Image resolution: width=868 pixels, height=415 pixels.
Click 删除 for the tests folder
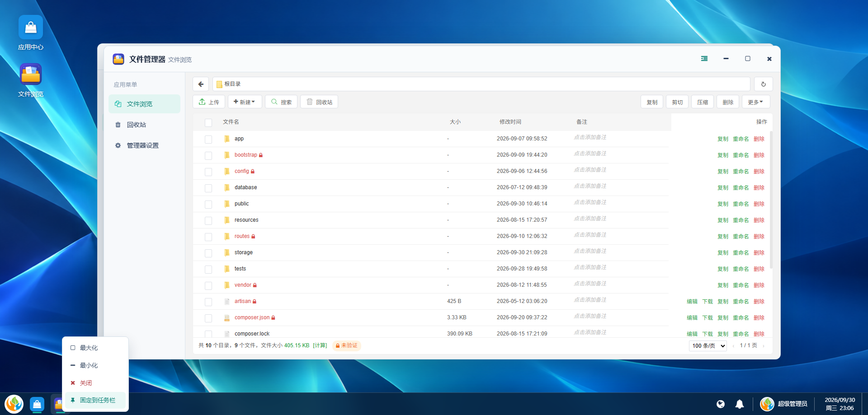pos(759,269)
